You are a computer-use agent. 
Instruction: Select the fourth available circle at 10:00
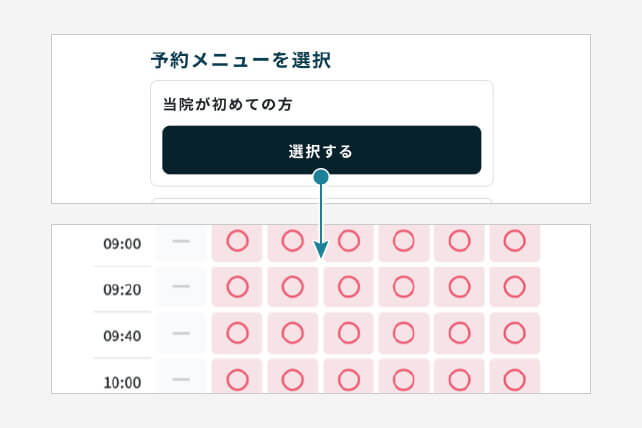pyautogui.click(x=403, y=379)
